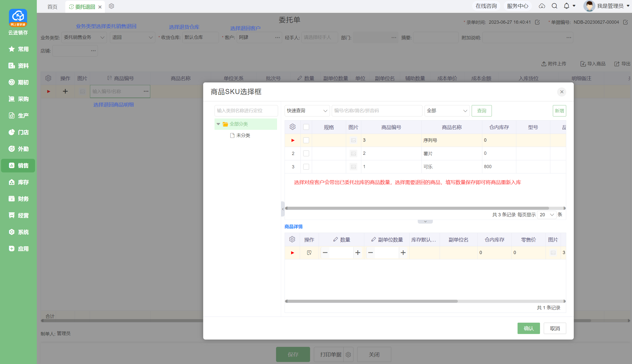Viewport: 632px width, 364px height.
Task: Click the search magnifier icon in top bar
Action: pyautogui.click(x=554, y=6)
